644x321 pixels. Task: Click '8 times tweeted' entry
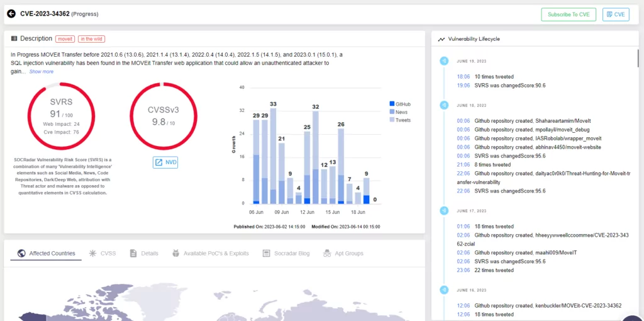(493, 164)
